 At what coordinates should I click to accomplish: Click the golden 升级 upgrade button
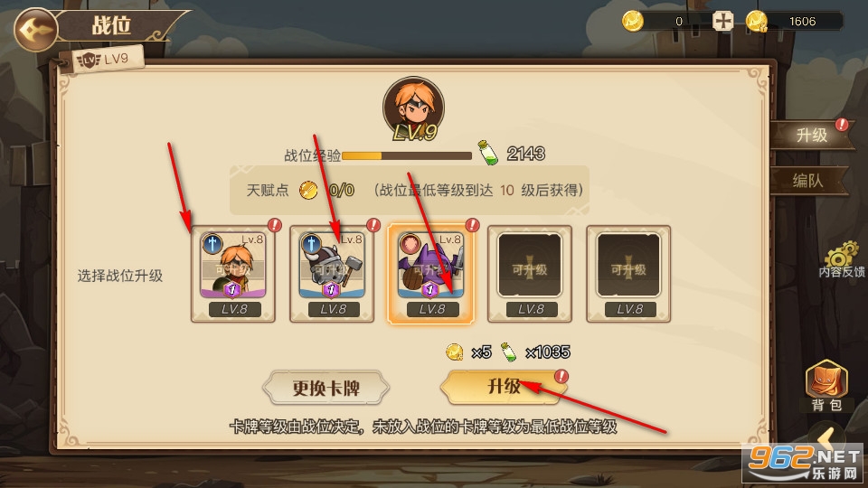(x=504, y=386)
